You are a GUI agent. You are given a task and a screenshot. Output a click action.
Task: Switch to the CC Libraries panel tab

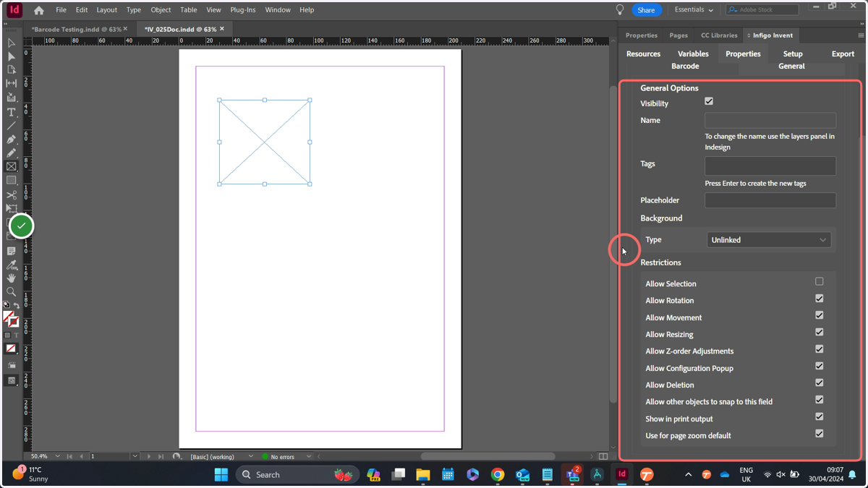coord(719,35)
